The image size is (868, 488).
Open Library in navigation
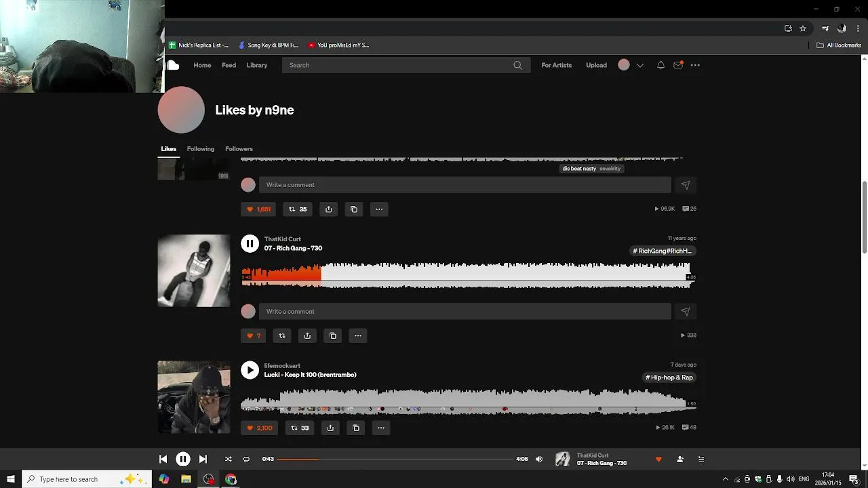257,65
